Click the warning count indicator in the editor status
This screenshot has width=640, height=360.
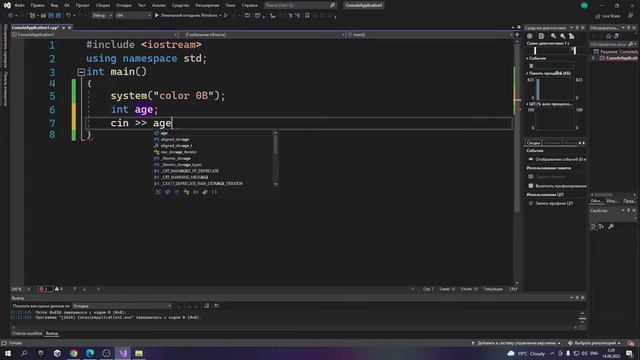[59, 289]
